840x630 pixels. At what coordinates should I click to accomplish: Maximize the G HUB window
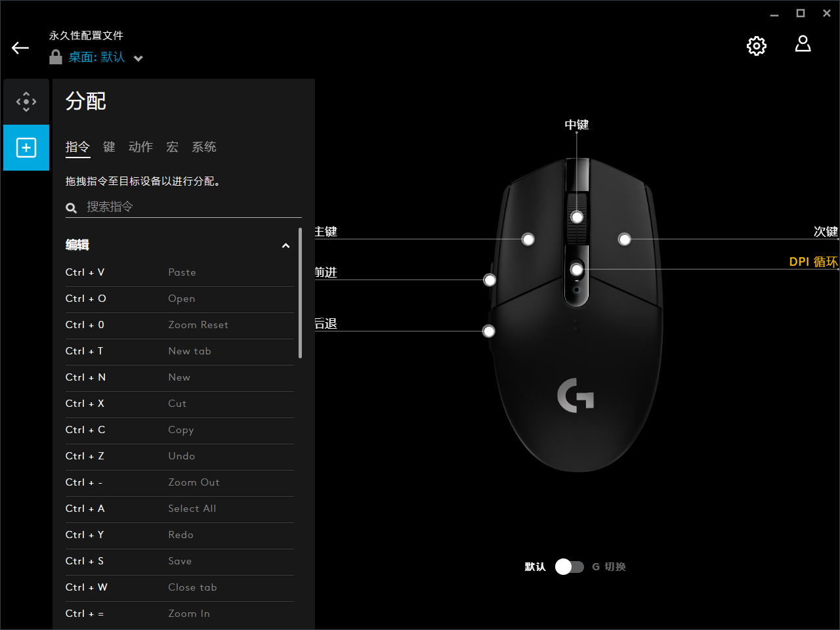[x=801, y=13]
